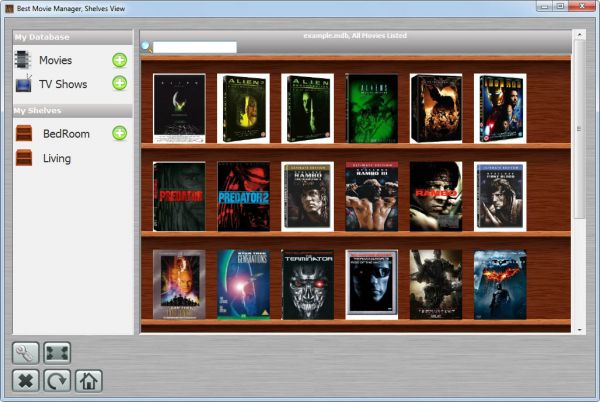Click the refresh arrow button

coord(57,381)
